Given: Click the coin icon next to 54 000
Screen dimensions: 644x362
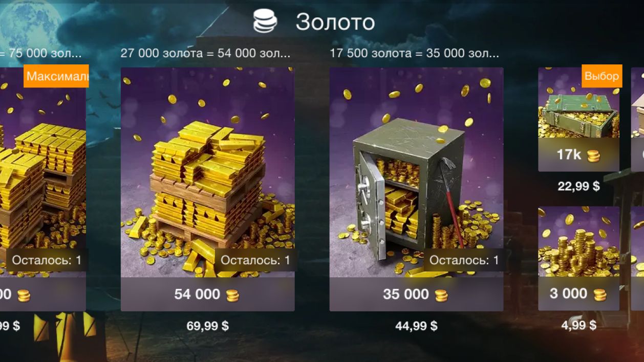Looking at the screenshot, I should tap(232, 295).
